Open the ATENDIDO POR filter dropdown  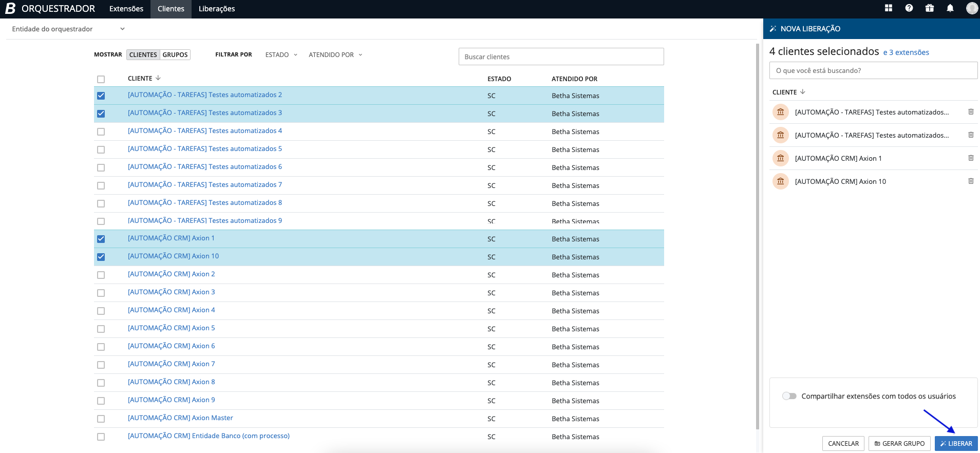tap(335, 54)
